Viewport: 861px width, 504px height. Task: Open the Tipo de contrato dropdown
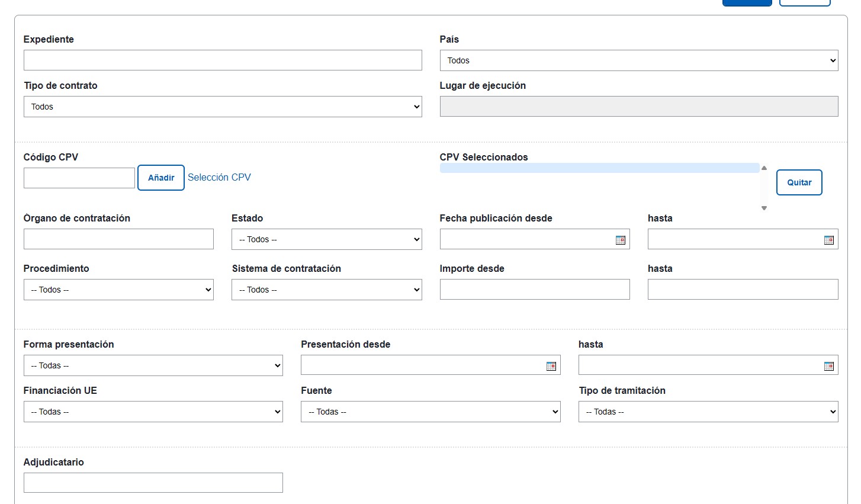point(223,107)
